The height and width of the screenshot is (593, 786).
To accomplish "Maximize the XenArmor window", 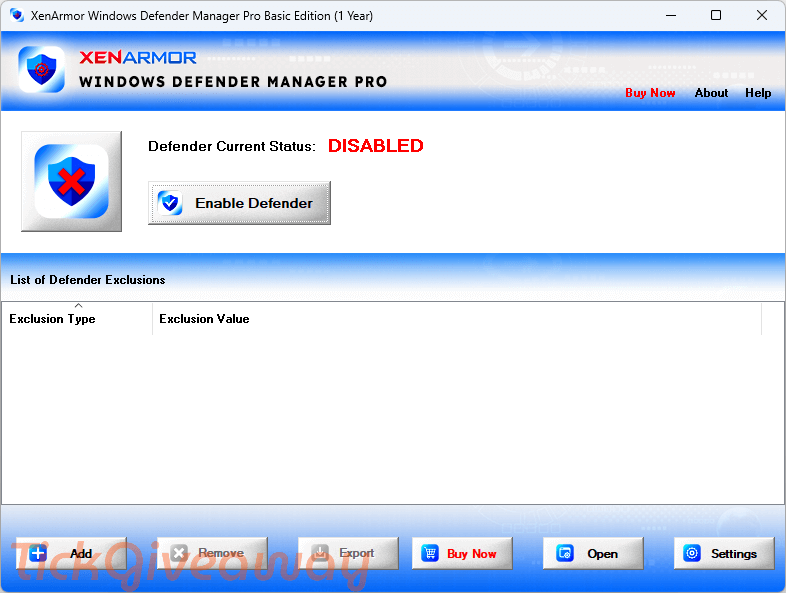I will 716,16.
